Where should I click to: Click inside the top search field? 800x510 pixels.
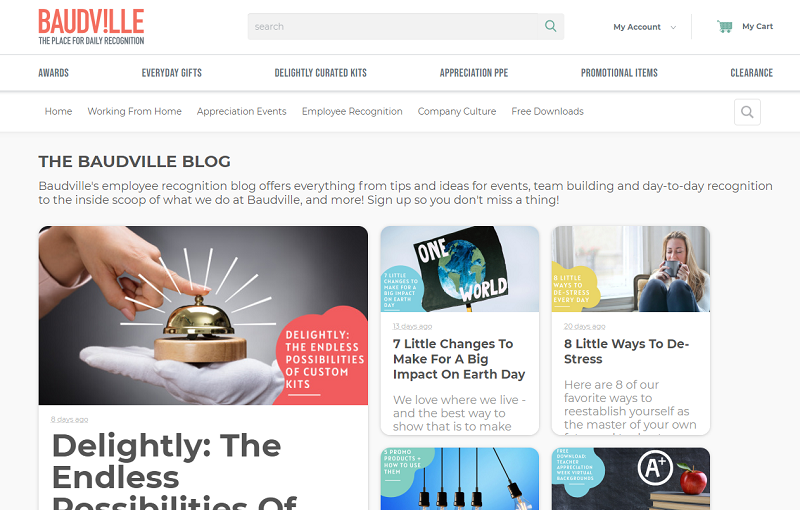pos(392,27)
